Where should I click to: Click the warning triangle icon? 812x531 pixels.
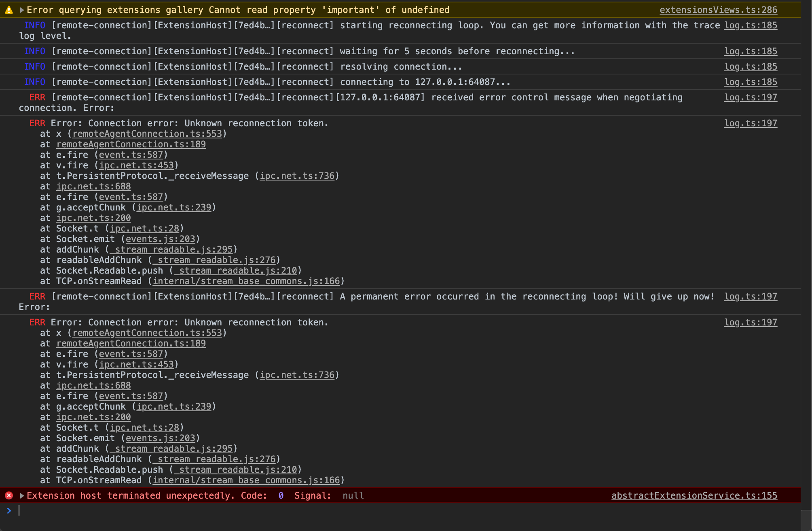tap(8, 10)
